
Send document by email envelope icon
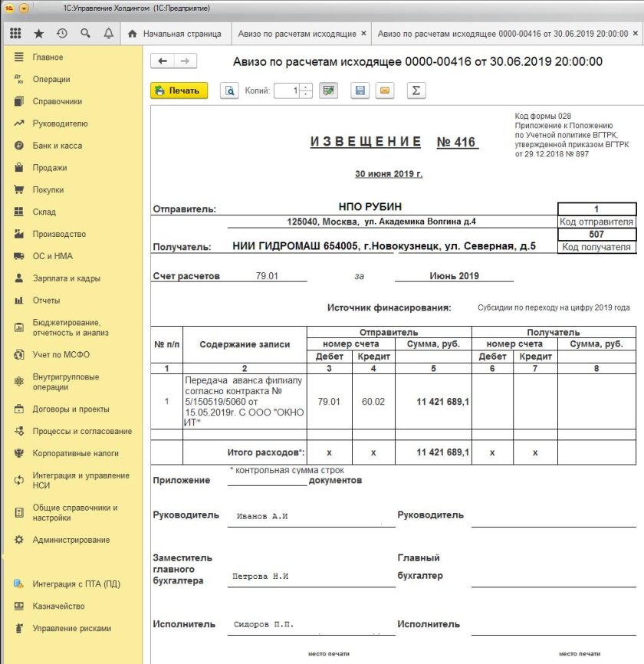point(384,90)
